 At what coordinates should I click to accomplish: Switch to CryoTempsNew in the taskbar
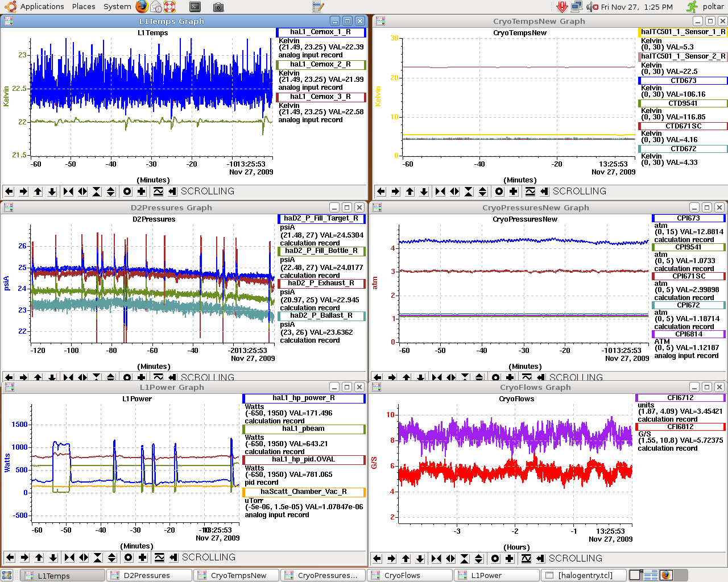click(x=236, y=575)
